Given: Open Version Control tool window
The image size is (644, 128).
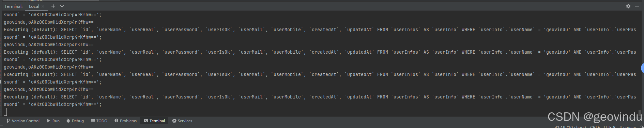Looking at the screenshot, I should [x=23, y=121].
